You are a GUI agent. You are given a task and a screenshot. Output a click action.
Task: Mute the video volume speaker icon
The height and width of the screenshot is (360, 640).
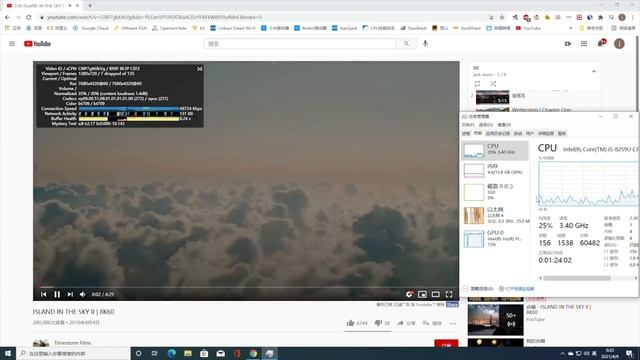point(83,294)
